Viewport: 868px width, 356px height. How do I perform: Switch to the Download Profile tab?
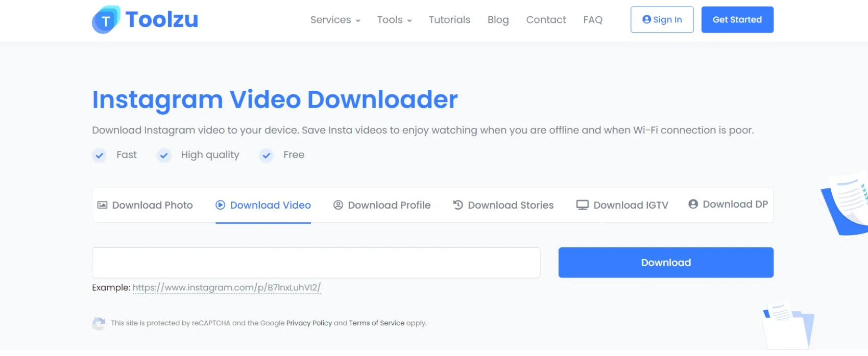point(382,205)
